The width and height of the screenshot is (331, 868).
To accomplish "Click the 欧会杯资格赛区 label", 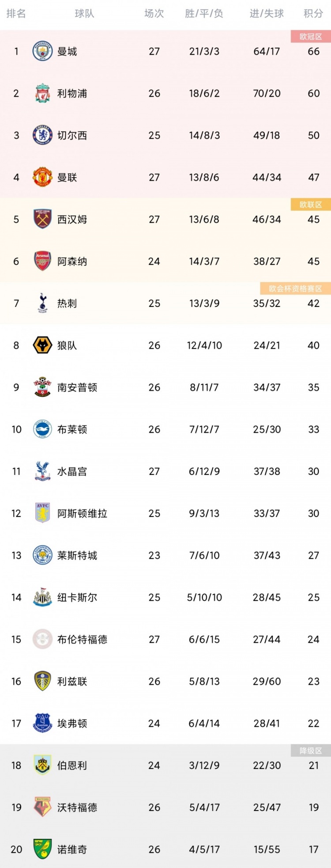I will [x=295, y=288].
